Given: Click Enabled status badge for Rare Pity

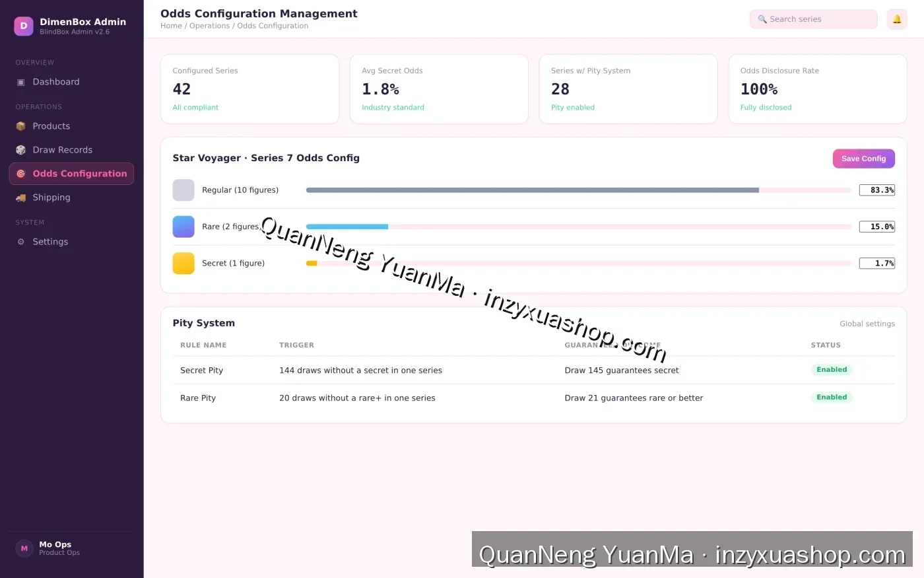Looking at the screenshot, I should click(832, 398).
